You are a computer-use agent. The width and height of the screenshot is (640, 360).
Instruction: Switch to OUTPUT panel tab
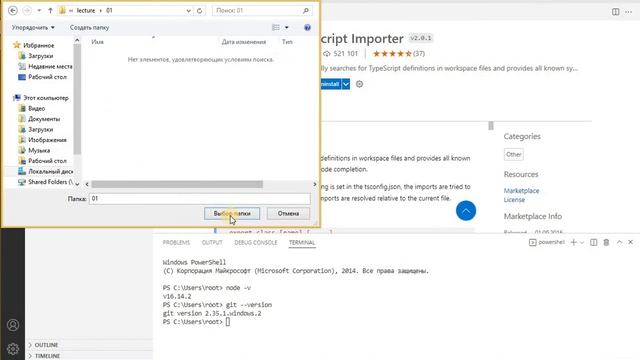(x=212, y=242)
